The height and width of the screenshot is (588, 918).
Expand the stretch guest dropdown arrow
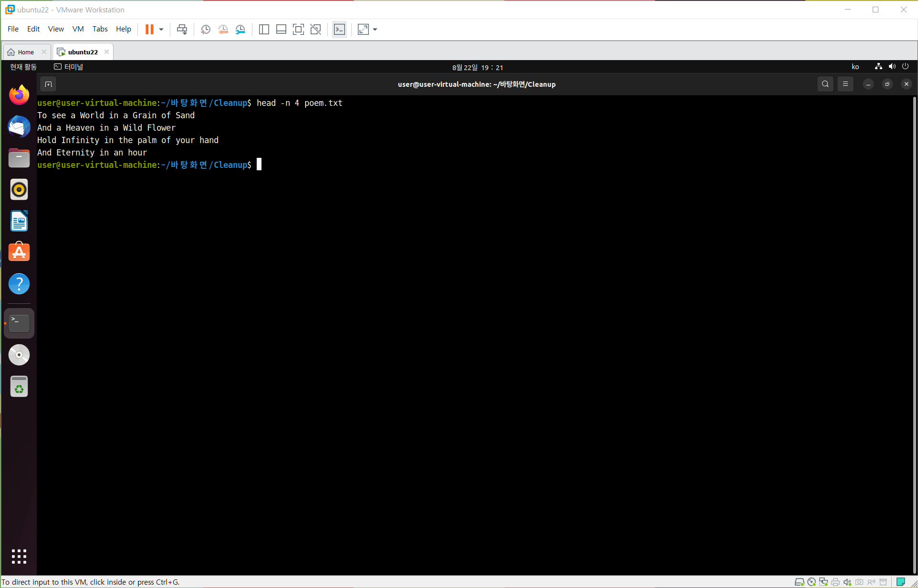(x=375, y=30)
